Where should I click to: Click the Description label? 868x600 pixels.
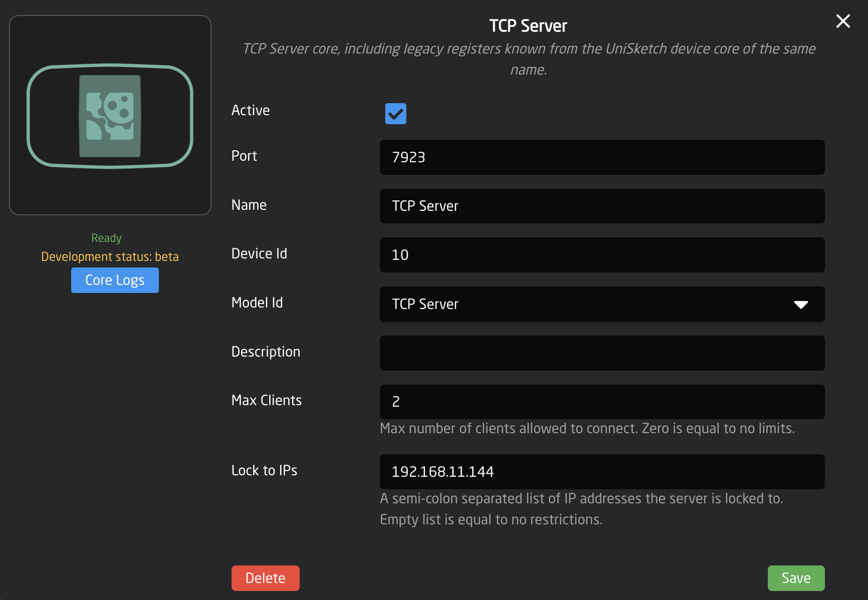pyautogui.click(x=266, y=352)
